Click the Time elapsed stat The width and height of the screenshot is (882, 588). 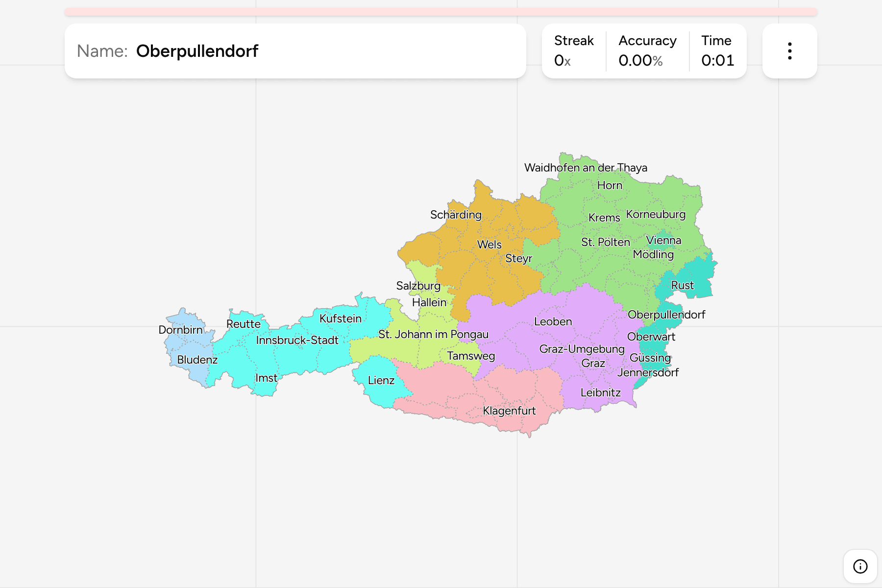(x=717, y=51)
